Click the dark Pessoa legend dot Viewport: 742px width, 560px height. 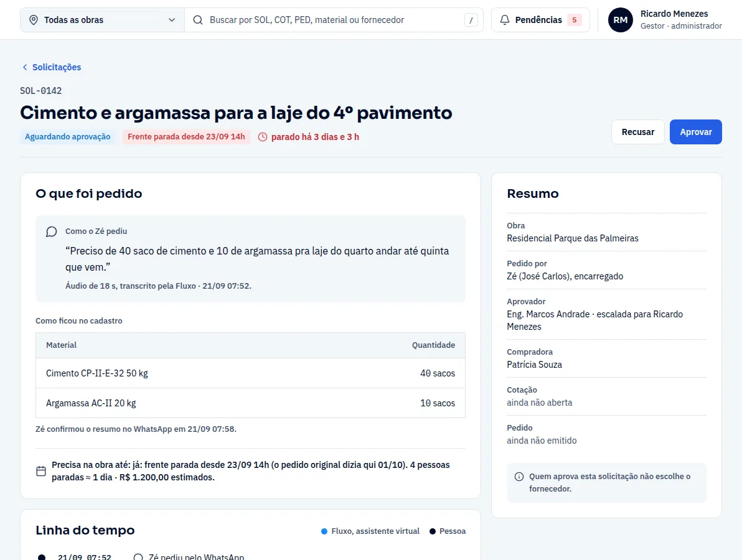(433, 531)
